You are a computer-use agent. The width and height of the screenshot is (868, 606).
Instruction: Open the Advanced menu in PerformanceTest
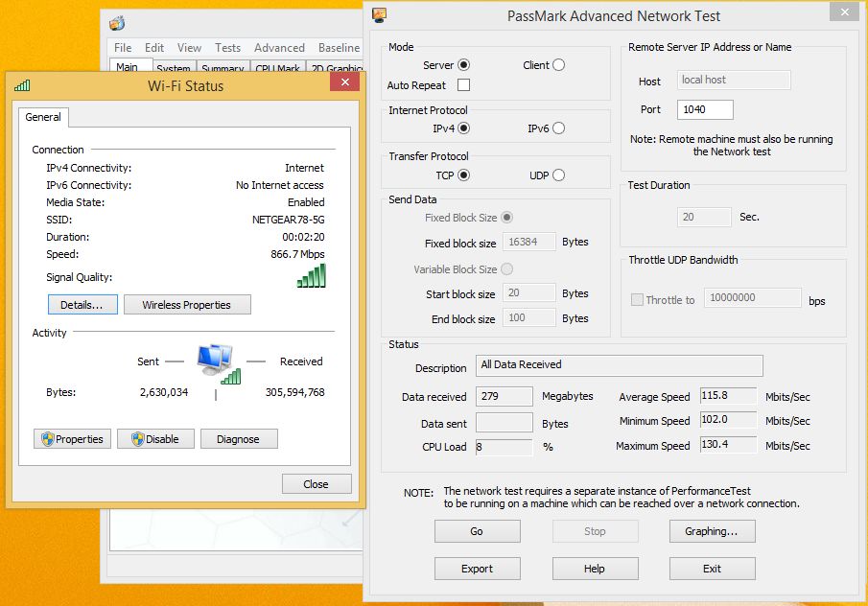pos(279,48)
